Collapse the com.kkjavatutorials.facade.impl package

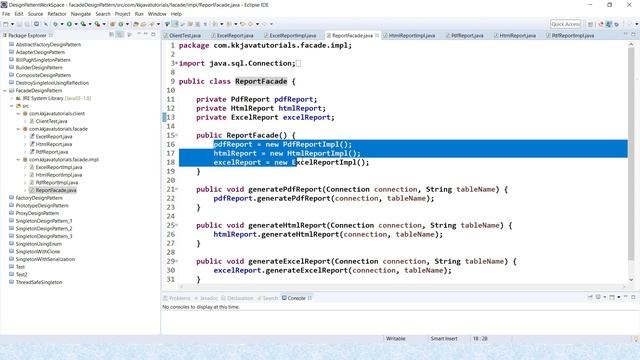tap(18, 160)
